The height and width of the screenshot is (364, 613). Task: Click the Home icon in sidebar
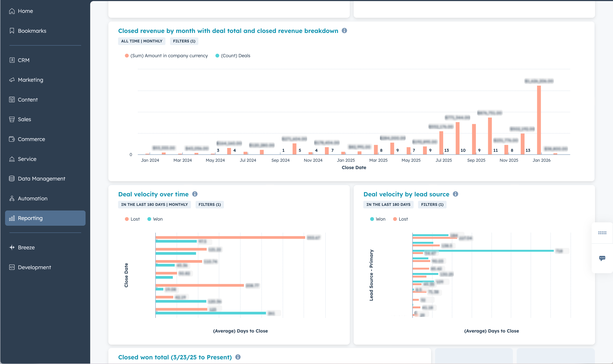12,11
